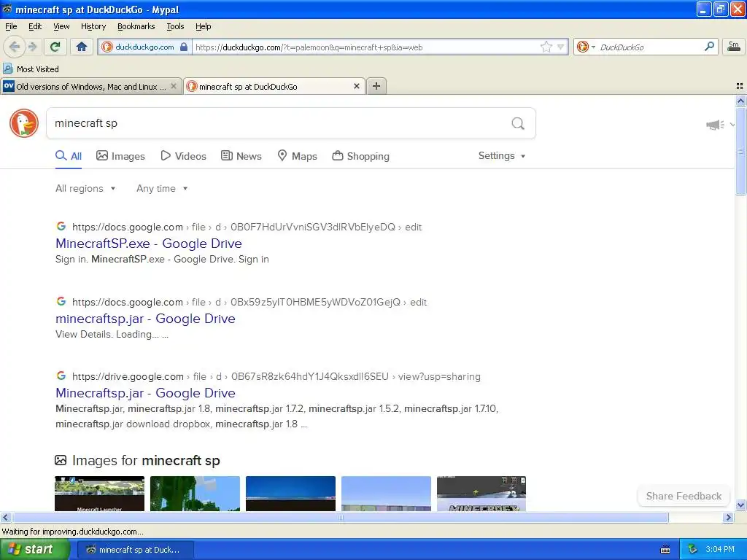Click the Google favicon beside MinecraftSP.exe result

click(x=61, y=226)
